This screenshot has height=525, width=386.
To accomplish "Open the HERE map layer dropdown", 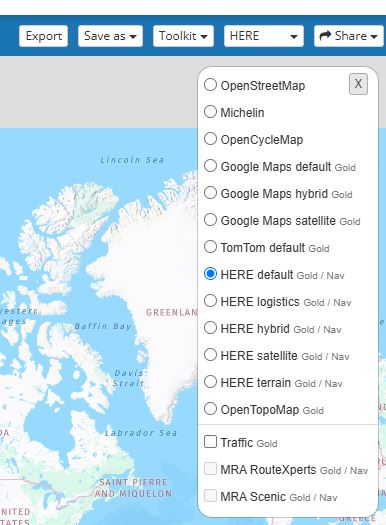I will [x=264, y=36].
